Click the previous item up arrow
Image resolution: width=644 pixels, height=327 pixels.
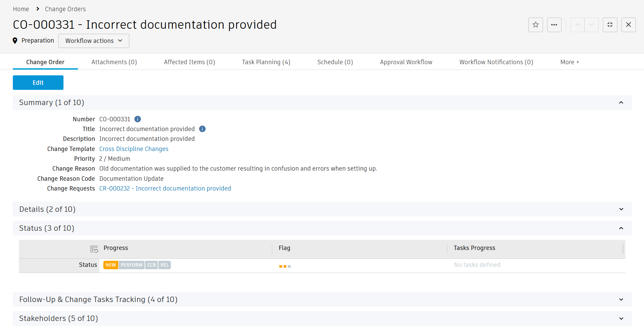577,25
